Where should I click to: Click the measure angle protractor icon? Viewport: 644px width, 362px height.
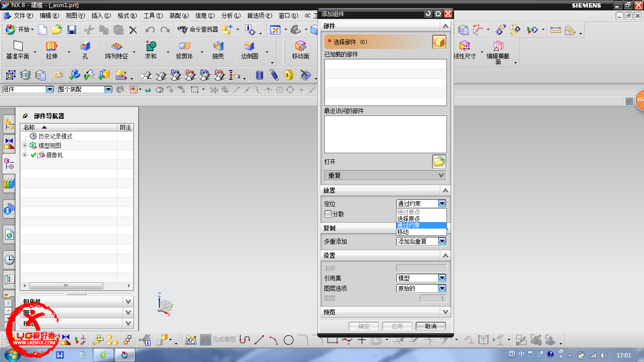click(570, 30)
